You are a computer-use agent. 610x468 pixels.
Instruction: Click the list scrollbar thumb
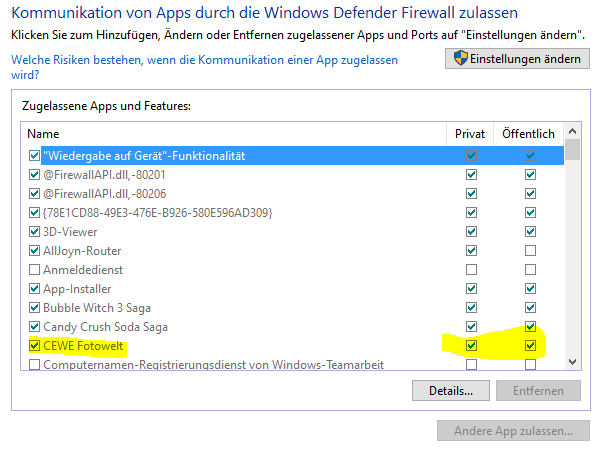[x=572, y=149]
